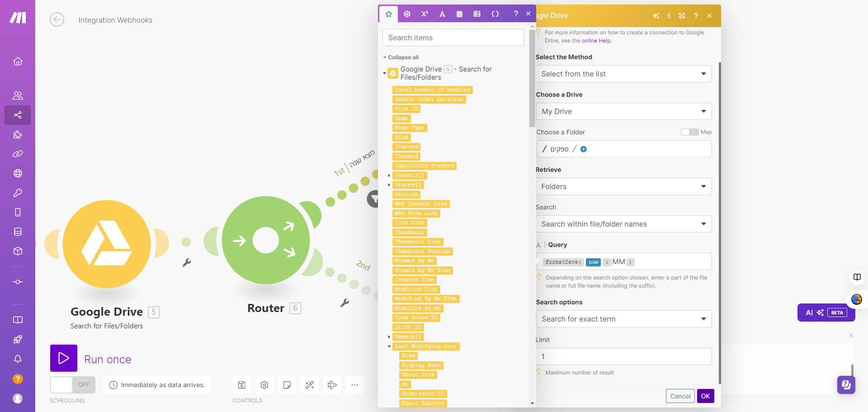The image size is (868, 412).
Task: Open the Retrieve dropdown showing Folders
Action: click(624, 186)
